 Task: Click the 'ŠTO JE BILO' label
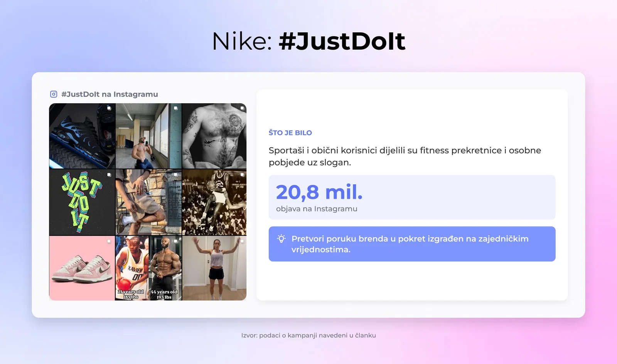[x=290, y=133]
